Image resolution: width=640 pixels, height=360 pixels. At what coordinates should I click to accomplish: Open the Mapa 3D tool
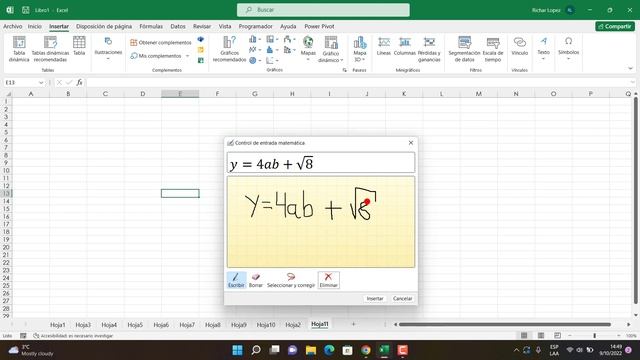[360, 49]
